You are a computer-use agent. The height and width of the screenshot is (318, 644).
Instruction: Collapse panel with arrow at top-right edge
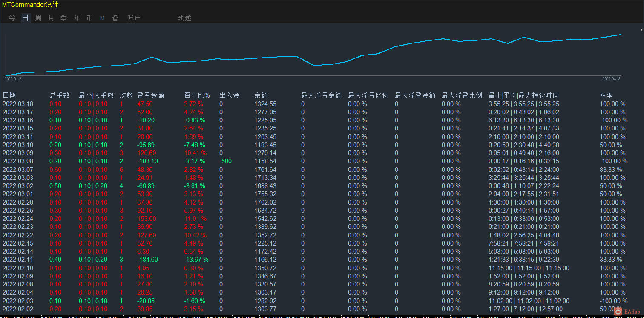(x=641, y=29)
